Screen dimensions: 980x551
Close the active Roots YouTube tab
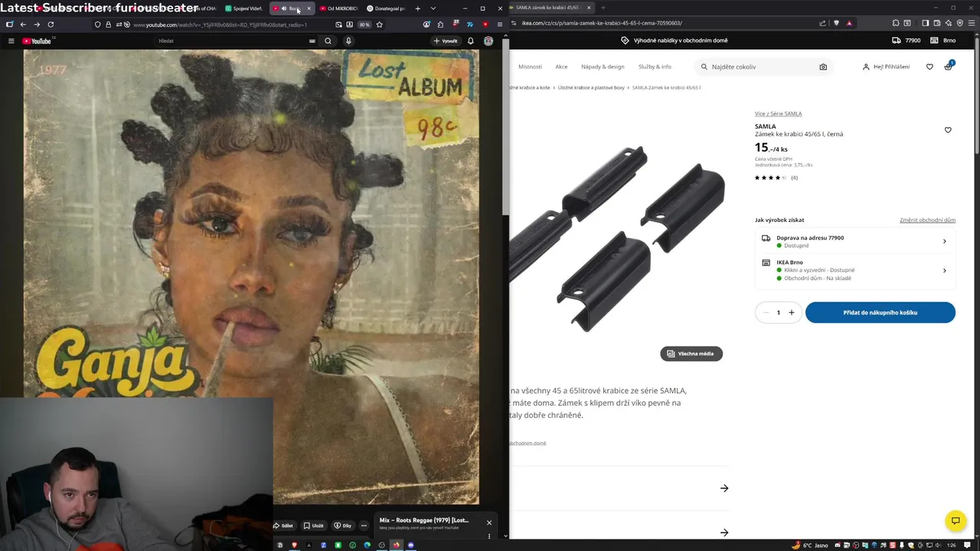(309, 8)
